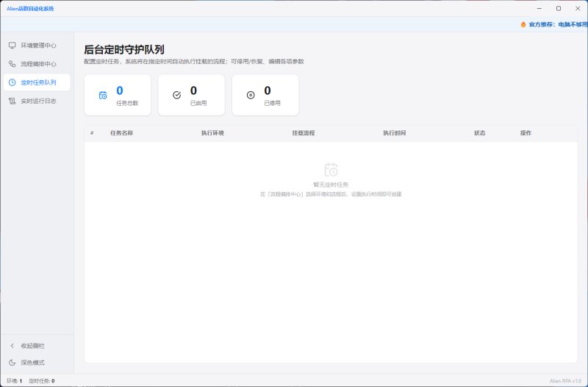Click the 操作 column header

[x=526, y=133]
